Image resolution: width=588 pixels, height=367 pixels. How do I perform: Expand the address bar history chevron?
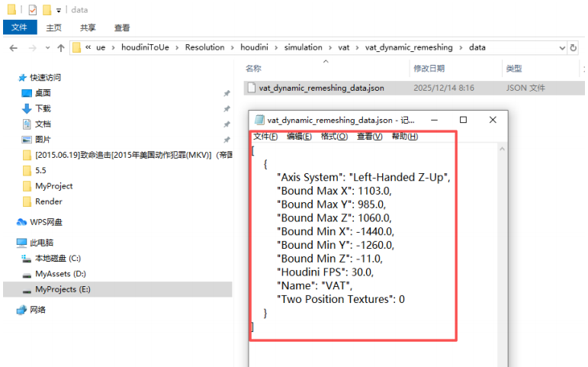coord(89,47)
